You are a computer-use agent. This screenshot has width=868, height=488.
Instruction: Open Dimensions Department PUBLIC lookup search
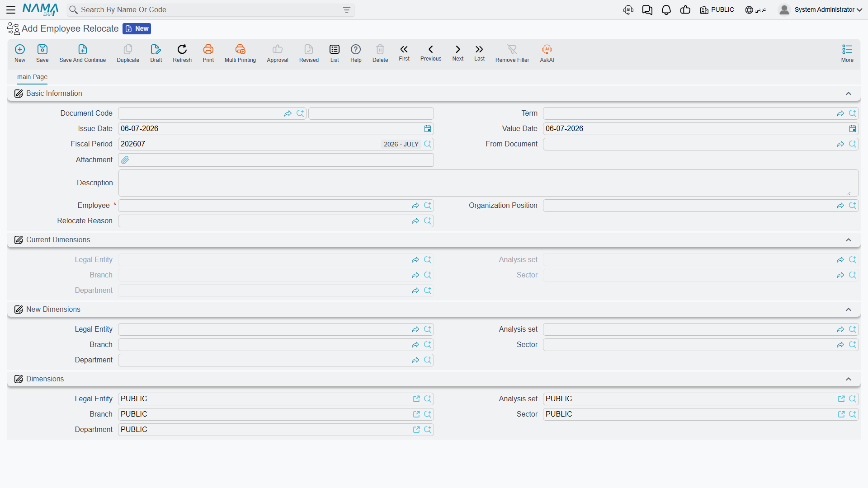click(x=428, y=430)
